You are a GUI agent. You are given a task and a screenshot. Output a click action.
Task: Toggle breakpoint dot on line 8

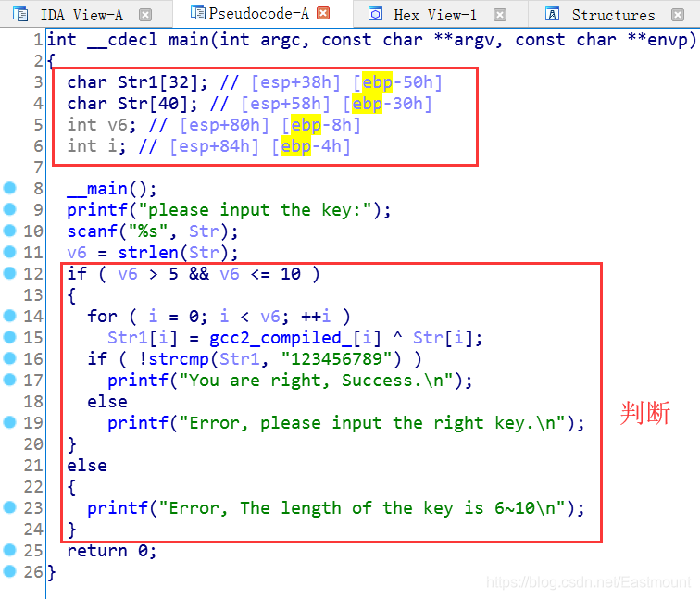[x=10, y=188]
